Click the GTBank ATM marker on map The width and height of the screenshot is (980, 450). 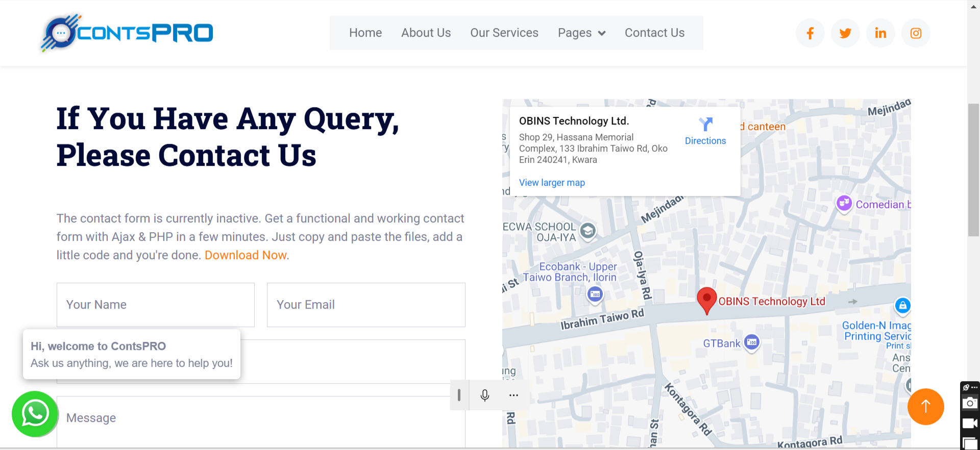click(x=751, y=342)
